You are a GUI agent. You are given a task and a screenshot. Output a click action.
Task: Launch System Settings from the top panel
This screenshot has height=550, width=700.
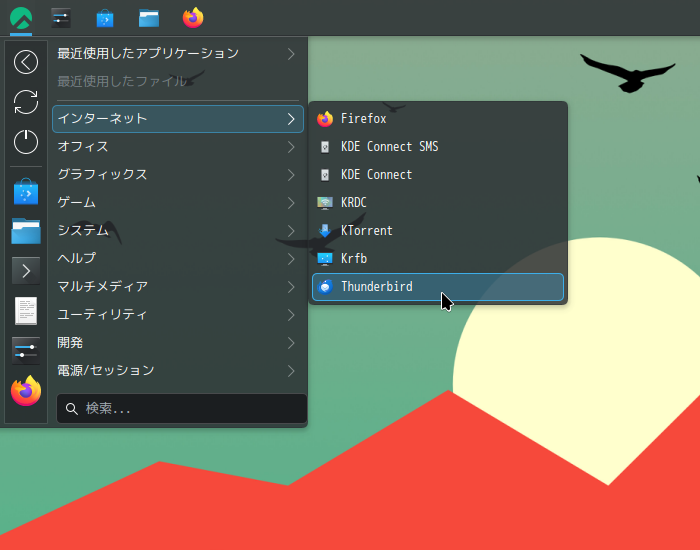point(61,18)
